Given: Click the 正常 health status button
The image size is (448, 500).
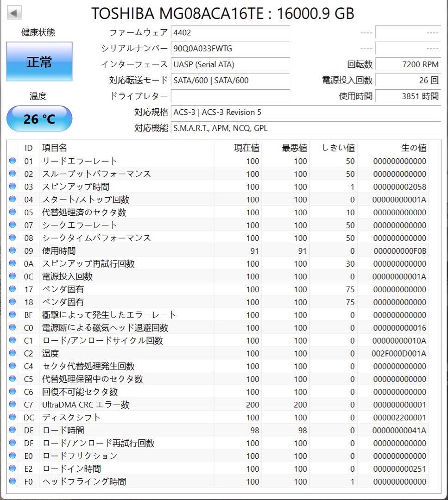Looking at the screenshot, I should point(39,62).
